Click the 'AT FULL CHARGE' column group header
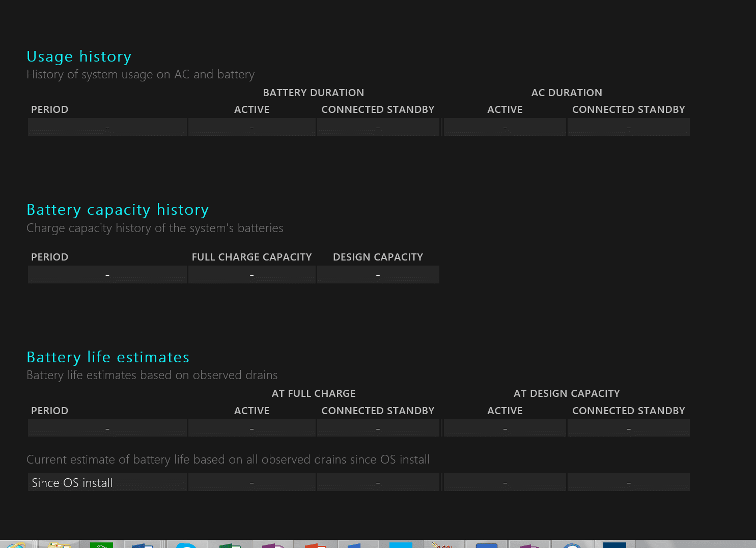 (x=314, y=393)
